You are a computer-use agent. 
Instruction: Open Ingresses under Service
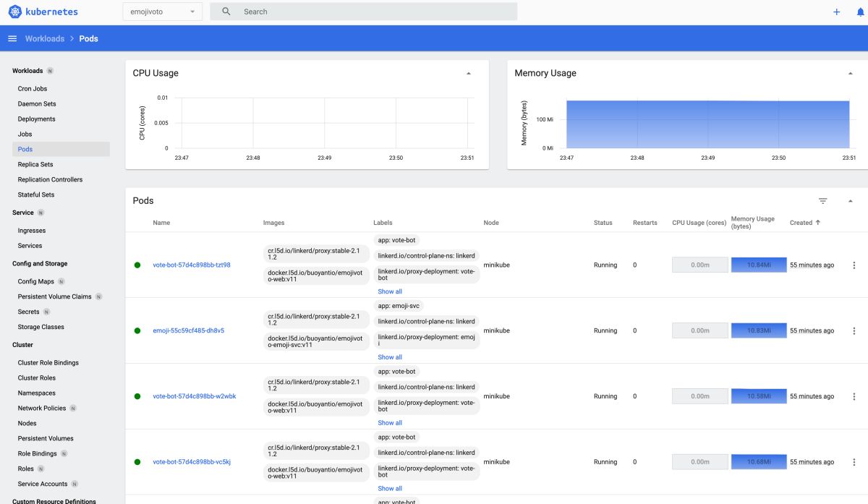point(32,231)
